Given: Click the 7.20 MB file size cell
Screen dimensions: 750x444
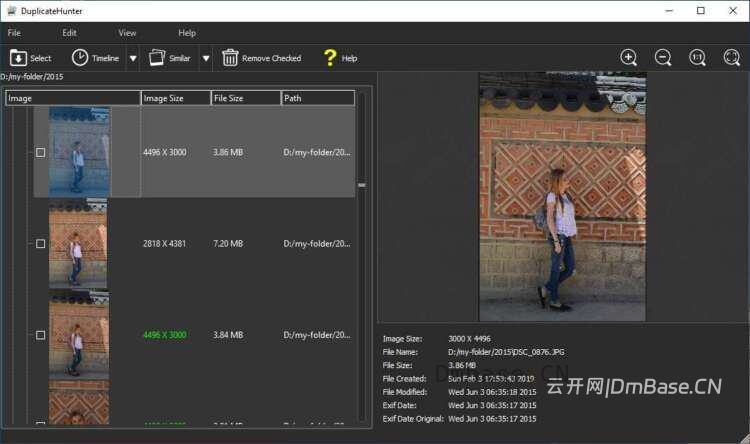Looking at the screenshot, I should click(228, 244).
